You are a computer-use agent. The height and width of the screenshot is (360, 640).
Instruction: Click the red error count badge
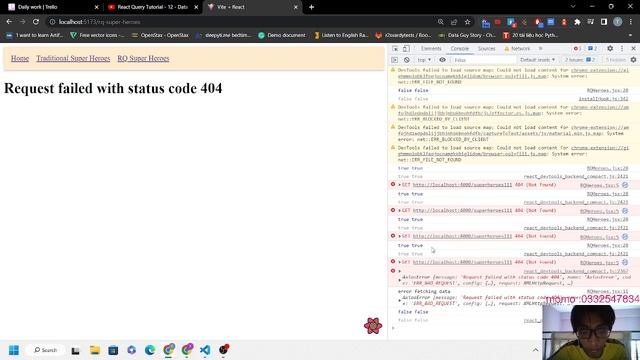(x=577, y=49)
